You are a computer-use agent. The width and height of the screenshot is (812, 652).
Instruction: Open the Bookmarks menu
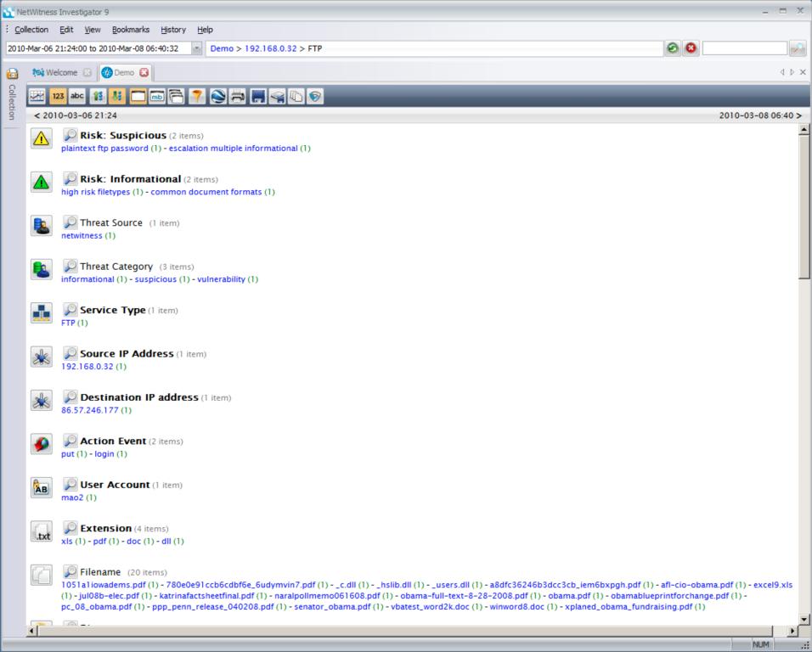tap(131, 30)
